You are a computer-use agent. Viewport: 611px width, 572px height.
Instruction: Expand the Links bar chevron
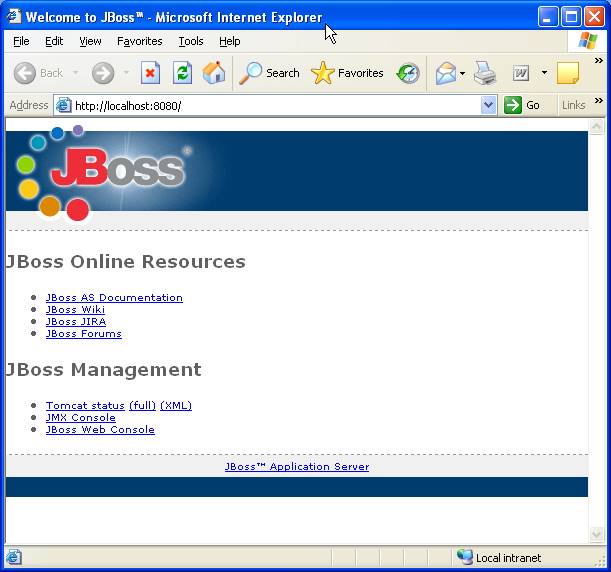click(599, 101)
